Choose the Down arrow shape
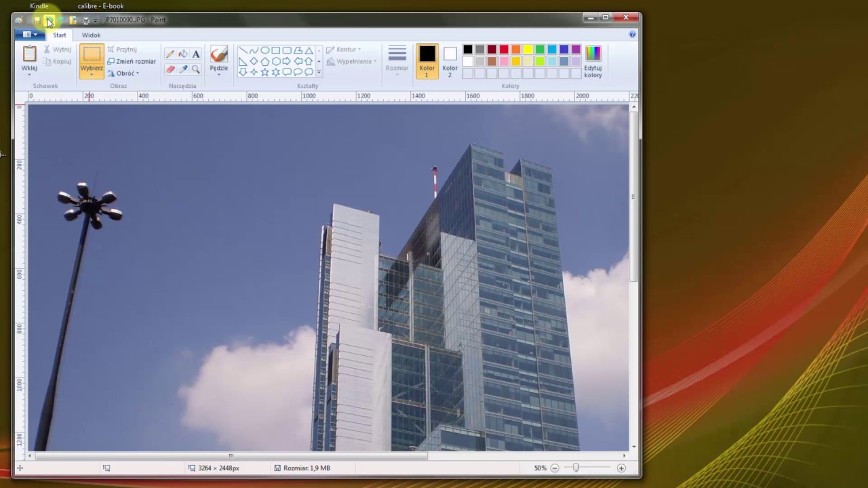Viewport: 868px width, 488px height. pos(243,72)
